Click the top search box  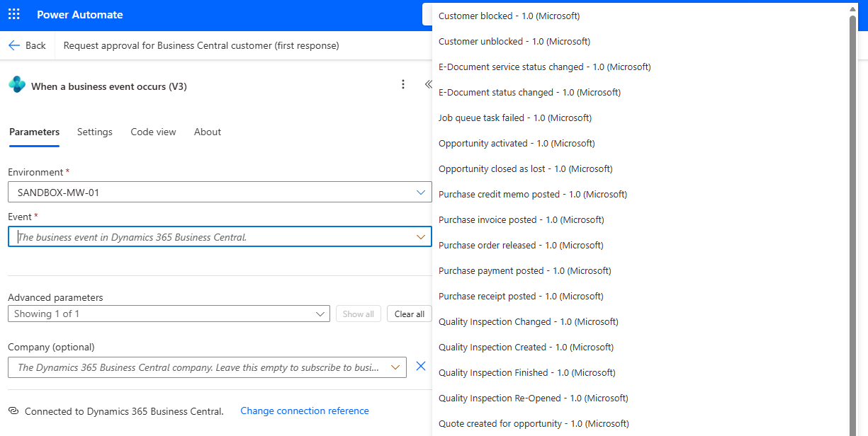point(427,15)
